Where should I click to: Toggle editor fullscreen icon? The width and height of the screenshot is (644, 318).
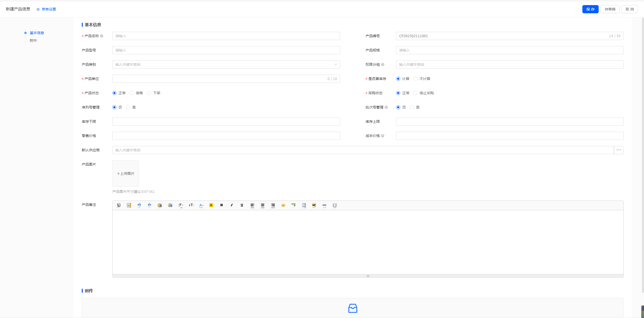pyautogui.click(x=335, y=205)
